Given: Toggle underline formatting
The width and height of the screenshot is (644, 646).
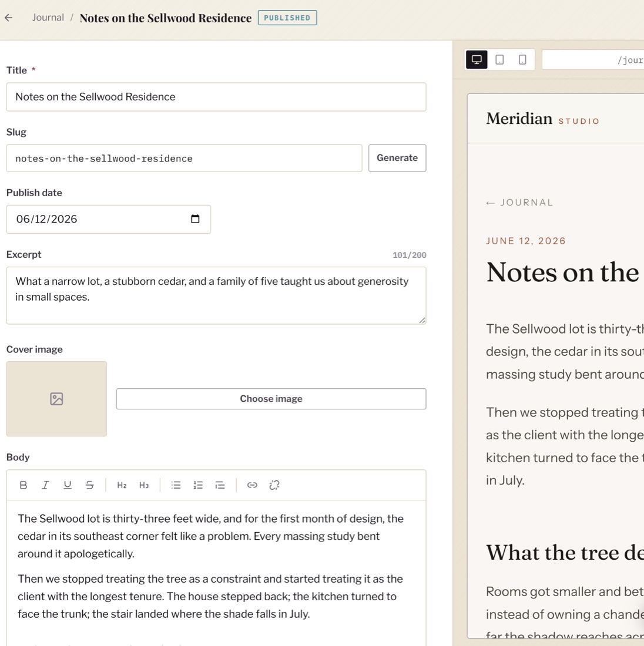Looking at the screenshot, I should pos(68,485).
